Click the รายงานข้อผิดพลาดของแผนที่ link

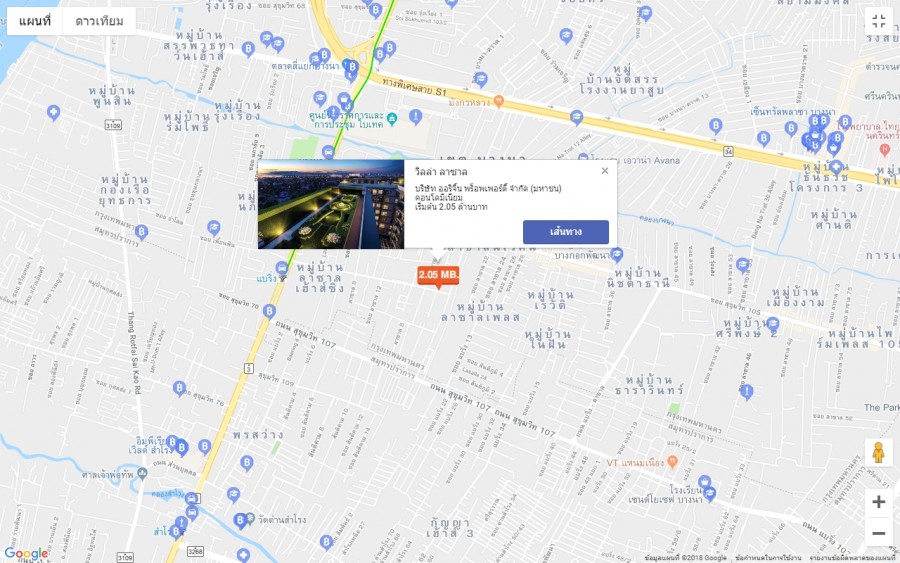pyautogui.click(x=852, y=558)
